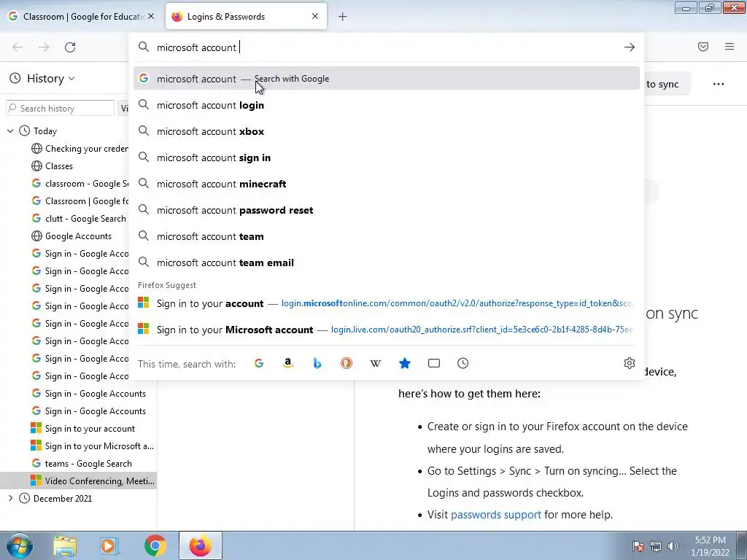Search this time with Bing icon

[317, 363]
